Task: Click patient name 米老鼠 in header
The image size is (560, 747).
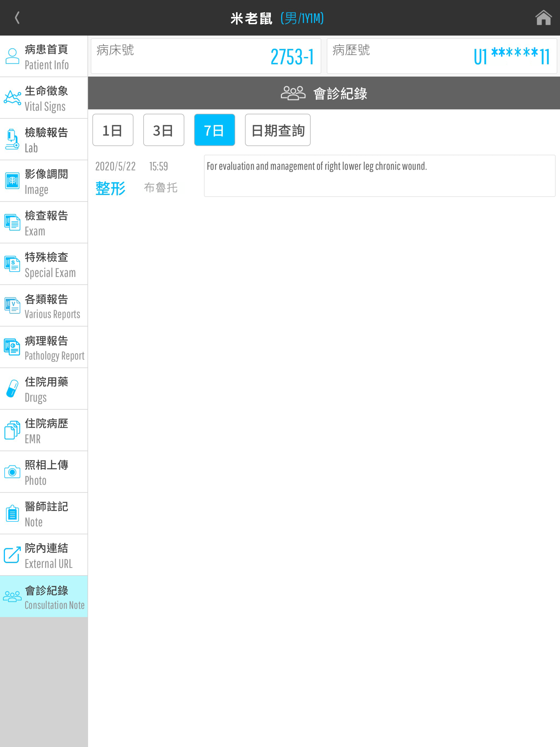Action: (251, 18)
